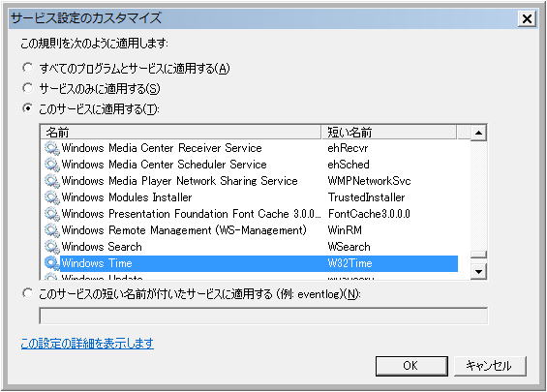Viewport: 547px width, 392px height.
Task: Click gear icon beside Windows Media Center Scheduler Service
Action: click(x=52, y=165)
